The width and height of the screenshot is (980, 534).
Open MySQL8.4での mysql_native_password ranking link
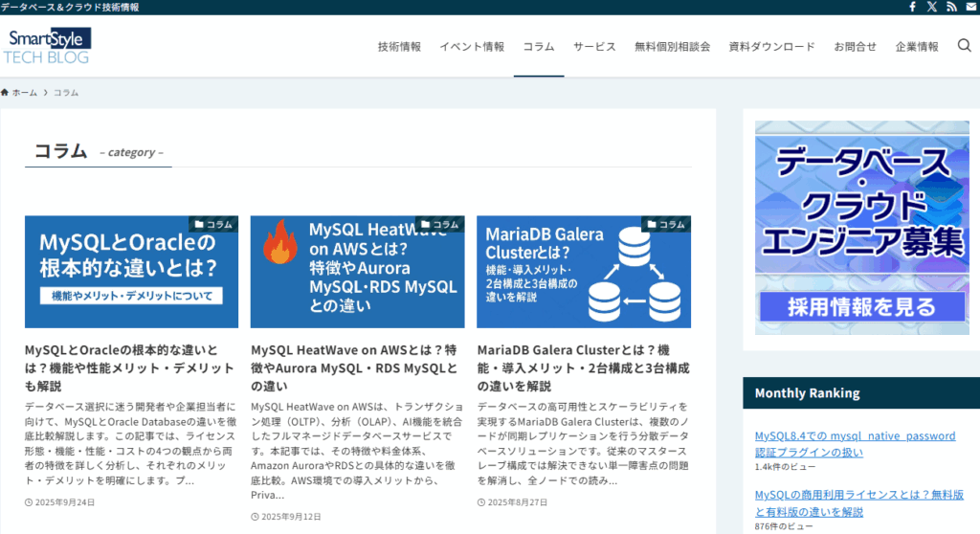coord(855,444)
